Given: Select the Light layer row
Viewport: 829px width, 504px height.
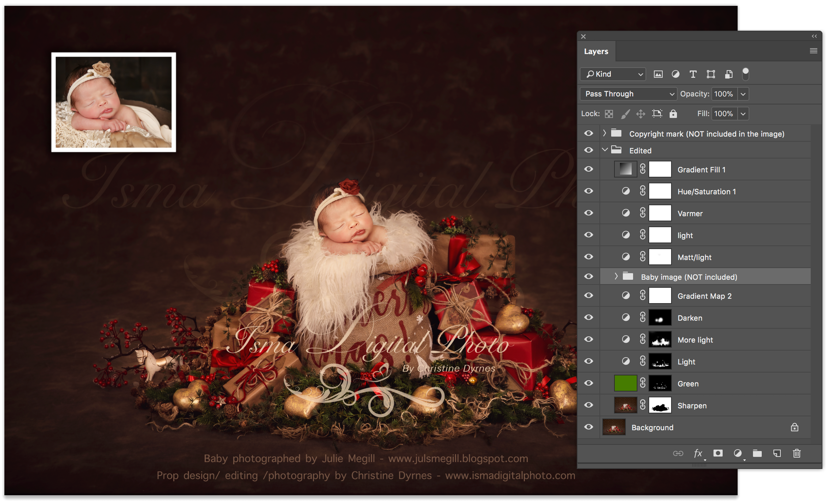Looking at the screenshot, I should 705,361.
